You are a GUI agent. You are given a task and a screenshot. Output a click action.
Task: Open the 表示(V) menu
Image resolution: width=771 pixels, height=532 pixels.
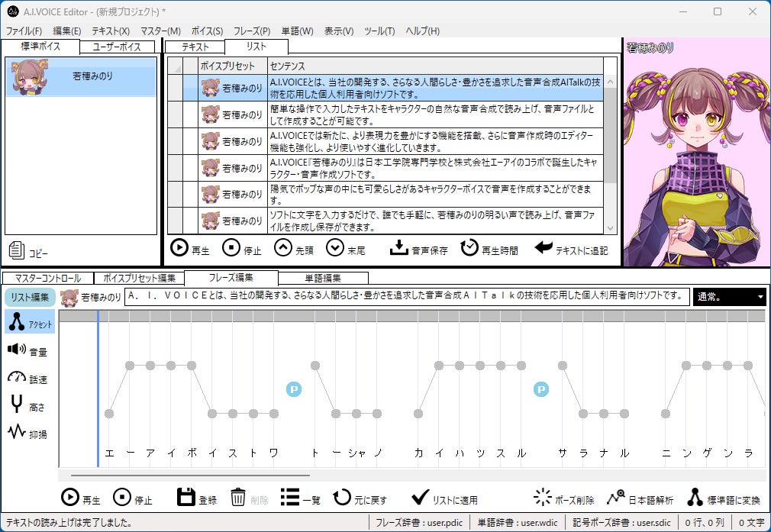(339, 31)
